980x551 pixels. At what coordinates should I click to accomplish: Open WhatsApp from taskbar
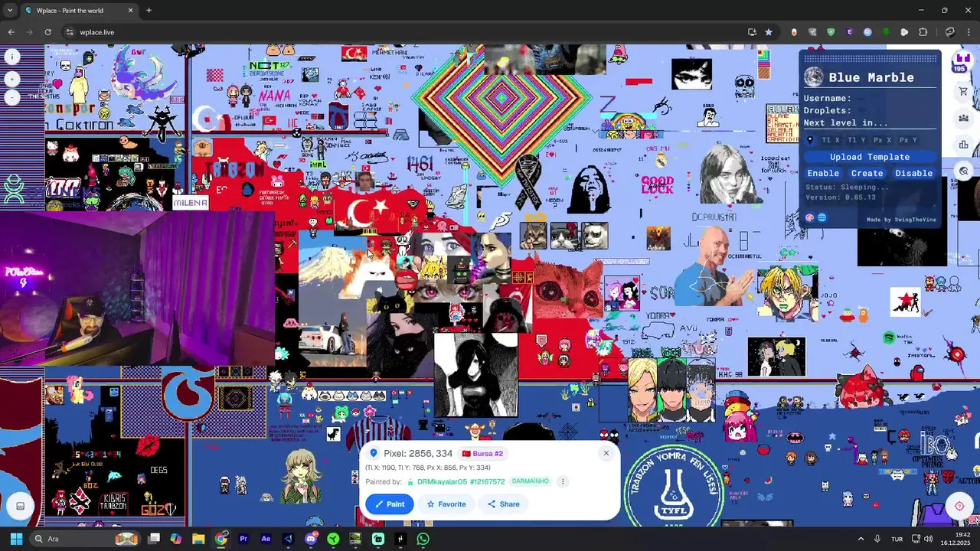click(423, 539)
